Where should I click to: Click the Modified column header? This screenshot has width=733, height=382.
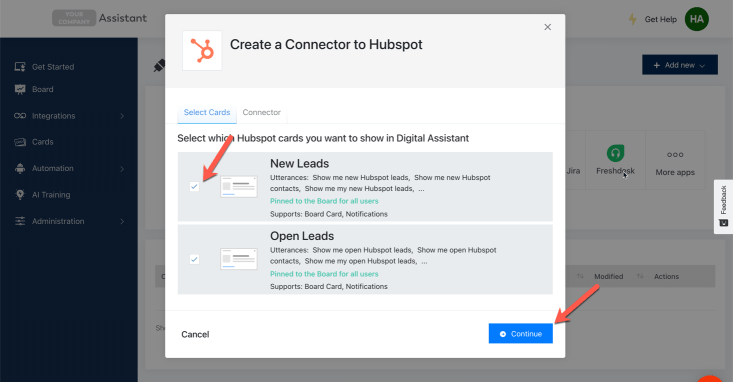pos(608,276)
